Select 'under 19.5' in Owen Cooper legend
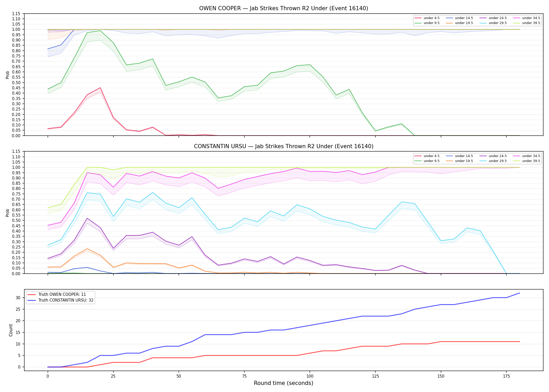 point(459,23)
